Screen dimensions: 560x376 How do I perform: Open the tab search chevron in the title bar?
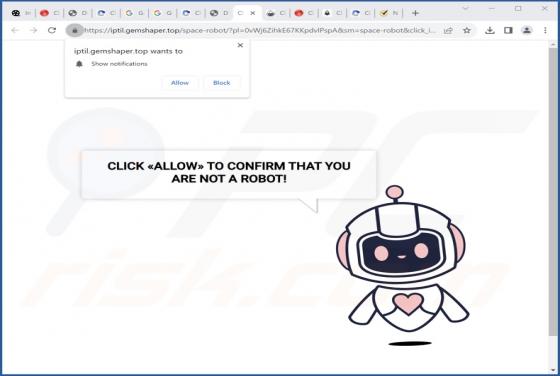(x=465, y=8)
